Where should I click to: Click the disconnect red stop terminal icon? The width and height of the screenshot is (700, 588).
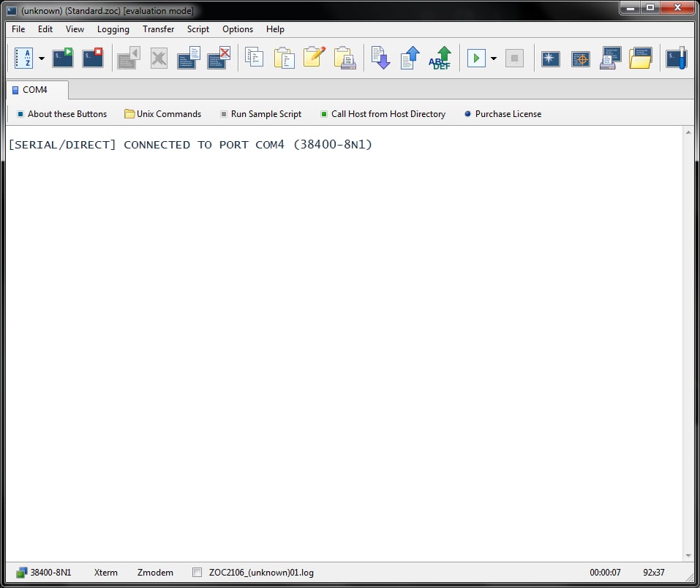[93, 58]
